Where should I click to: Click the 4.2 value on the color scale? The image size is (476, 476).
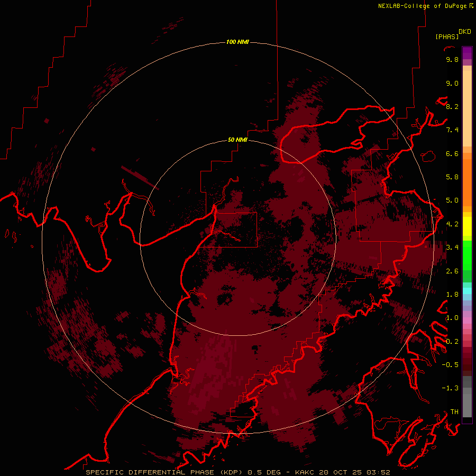pyautogui.click(x=452, y=224)
